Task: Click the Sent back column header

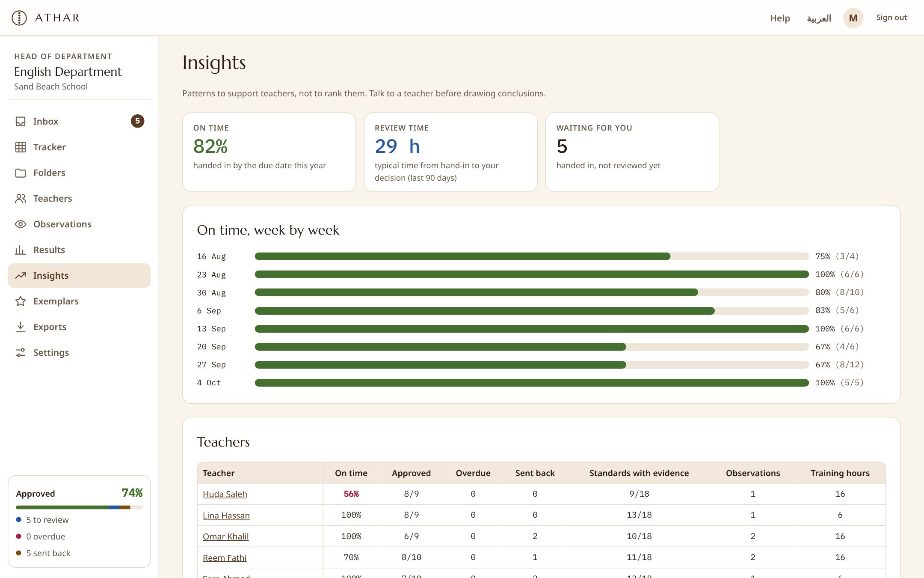Action: pos(535,473)
